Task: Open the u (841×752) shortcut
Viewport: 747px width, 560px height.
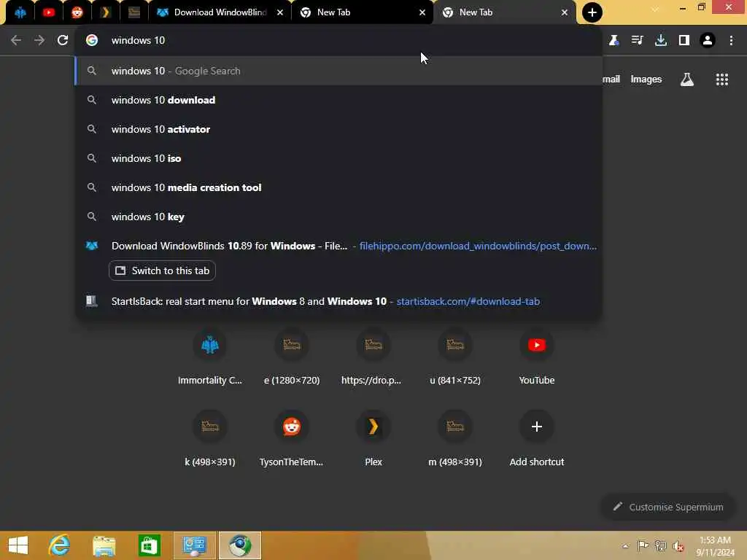Action: [455, 357]
